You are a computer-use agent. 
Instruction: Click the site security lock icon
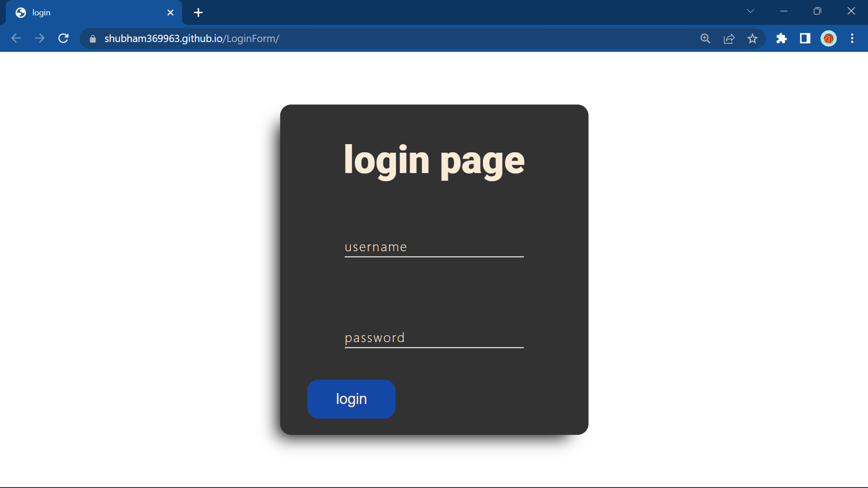[x=92, y=39]
